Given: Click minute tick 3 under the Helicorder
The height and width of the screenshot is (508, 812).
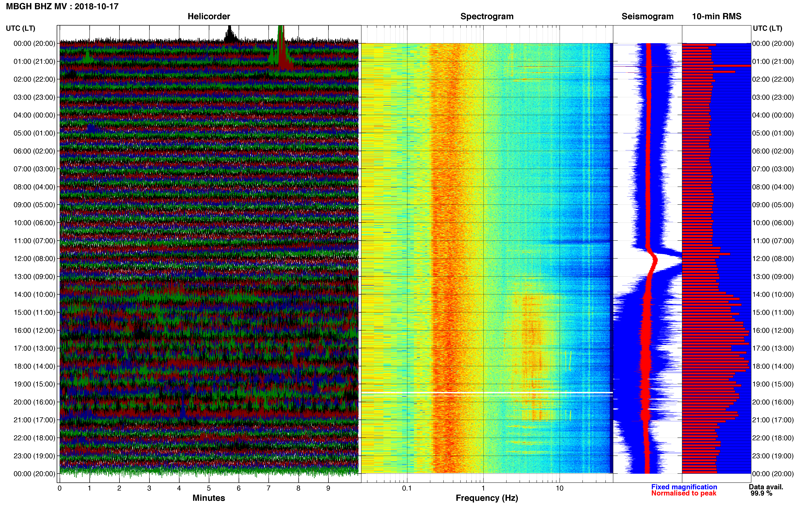Looking at the screenshot, I should click(x=149, y=488).
